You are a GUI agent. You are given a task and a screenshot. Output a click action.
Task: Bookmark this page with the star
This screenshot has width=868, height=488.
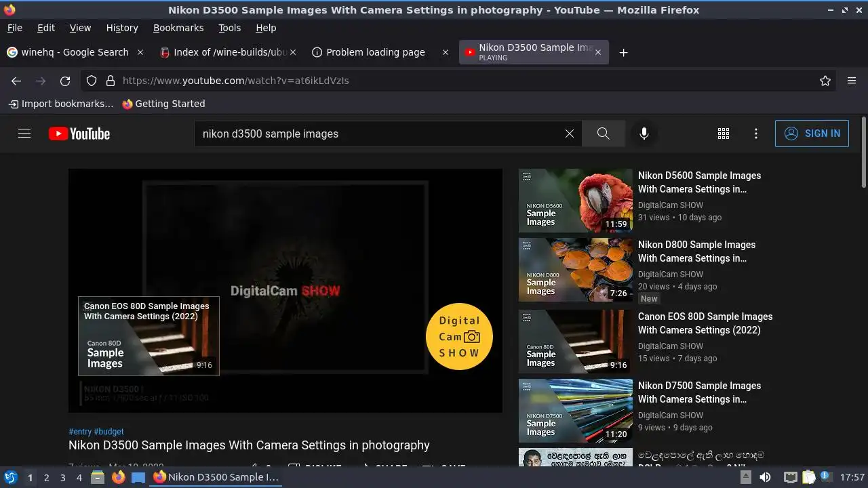825,81
